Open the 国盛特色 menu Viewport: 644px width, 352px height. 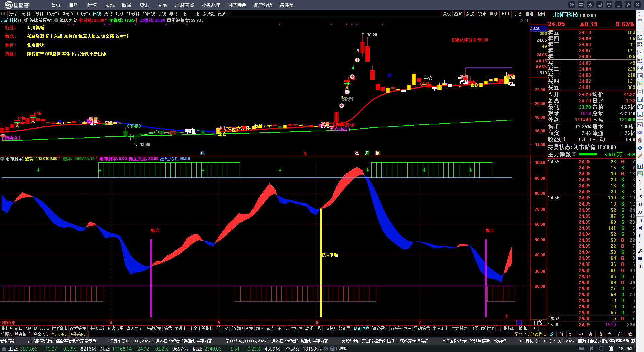pyautogui.click(x=237, y=5)
